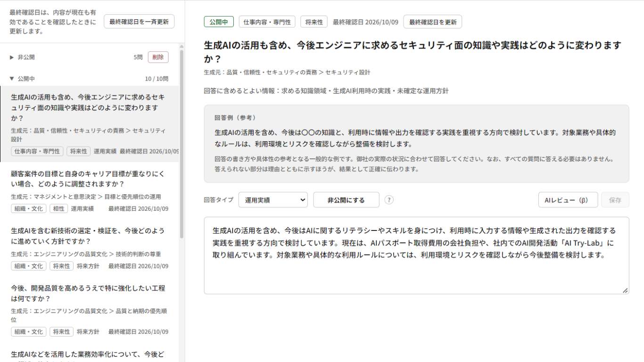Click the 回答タイプ label
Viewport: 644px width, 362px height.
[218, 200]
